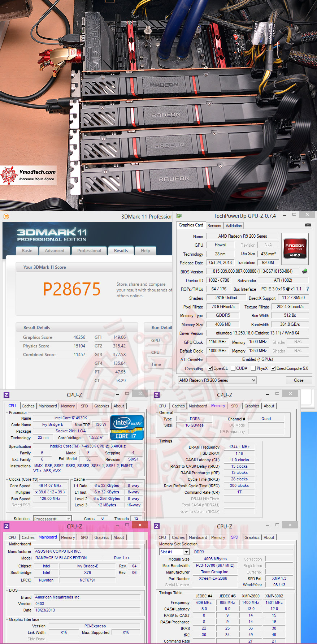Click the Intel Core i7 logo in CPU-Z
The image size is (317, 644).
126,428
